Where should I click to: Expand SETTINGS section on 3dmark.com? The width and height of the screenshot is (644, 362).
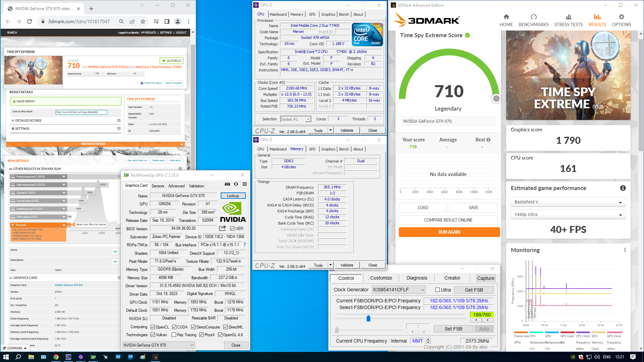(119, 129)
